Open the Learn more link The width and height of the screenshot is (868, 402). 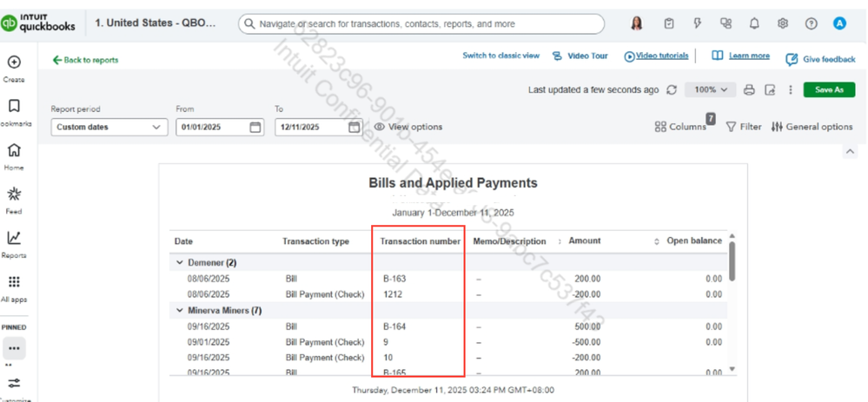pos(740,56)
